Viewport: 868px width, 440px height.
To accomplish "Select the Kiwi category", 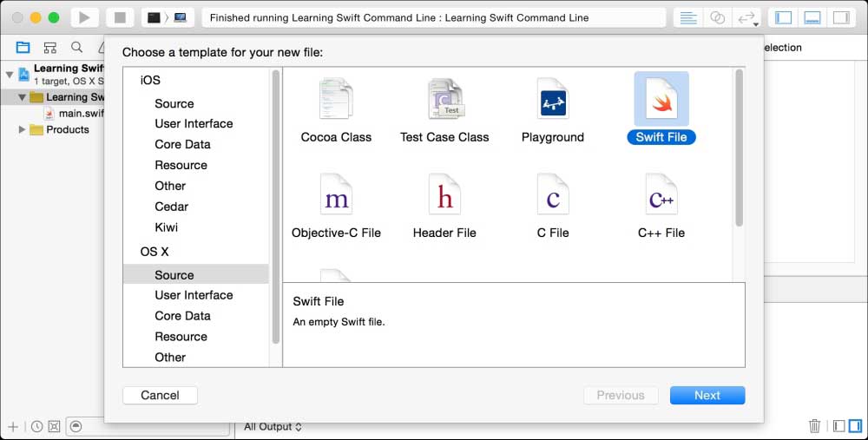I will [x=166, y=227].
